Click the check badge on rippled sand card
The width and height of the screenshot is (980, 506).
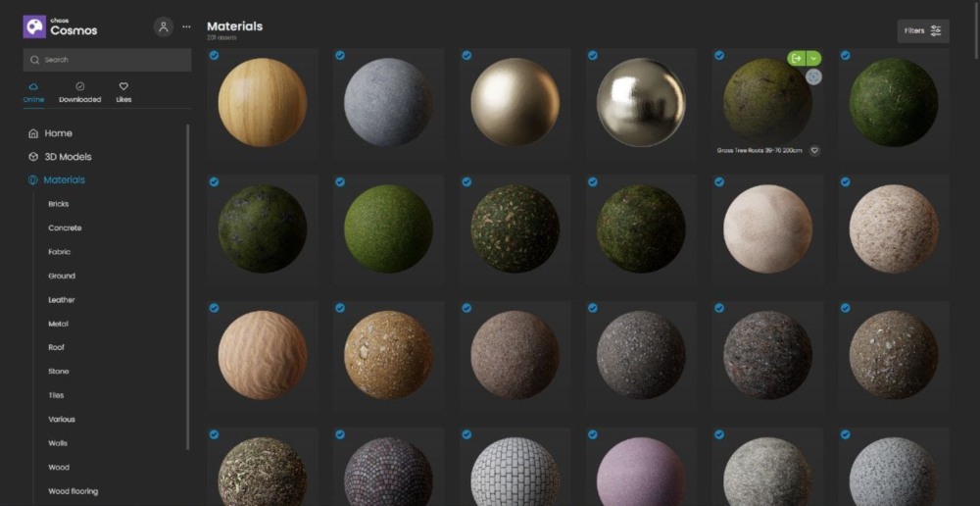coord(214,308)
